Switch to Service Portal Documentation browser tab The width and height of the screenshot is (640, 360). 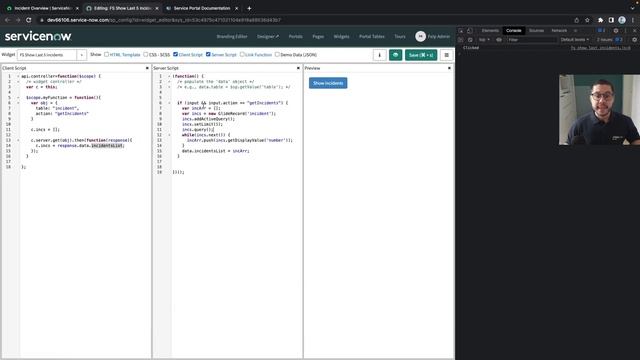pos(202,8)
